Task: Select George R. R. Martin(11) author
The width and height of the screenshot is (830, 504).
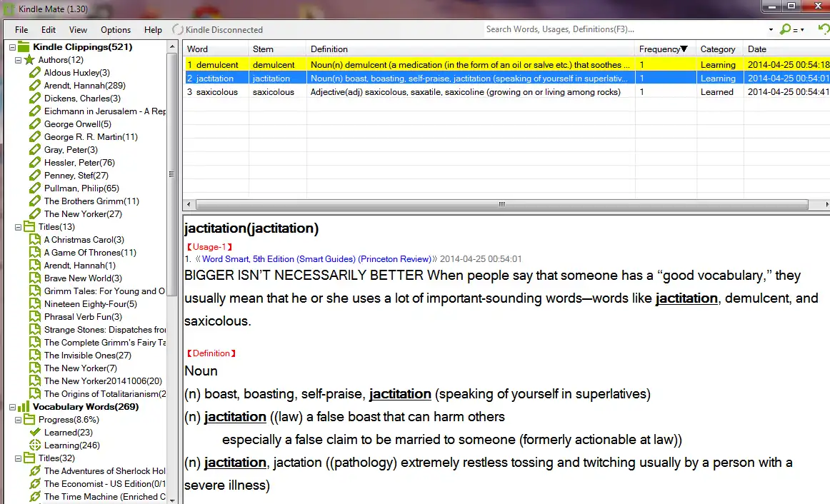Action: (x=91, y=137)
